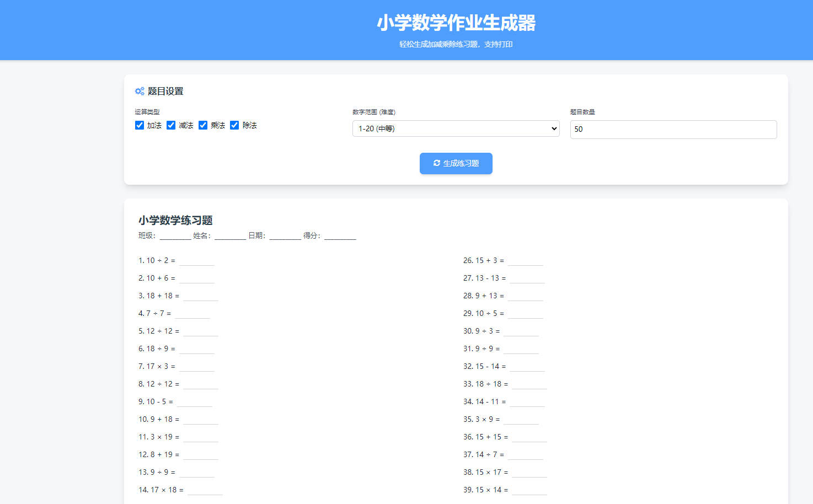Uncheck the 加法 checkbox
The image size is (813, 504).
(x=140, y=125)
